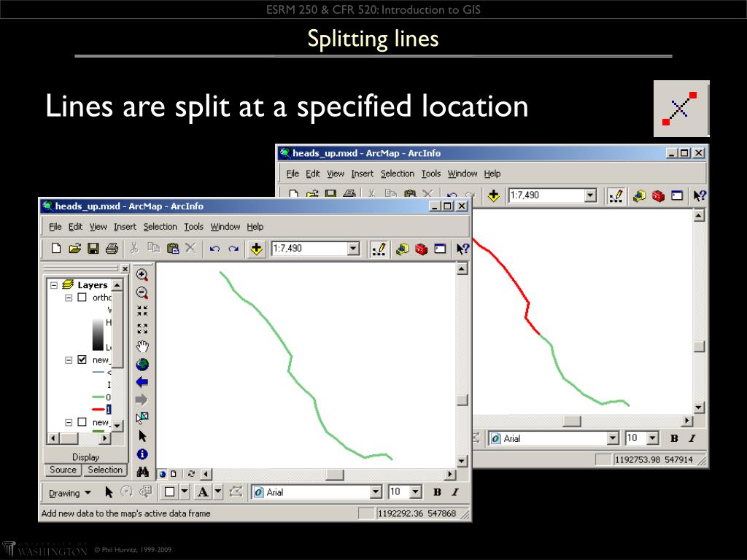Collapse the ortho layer node

(x=69, y=297)
